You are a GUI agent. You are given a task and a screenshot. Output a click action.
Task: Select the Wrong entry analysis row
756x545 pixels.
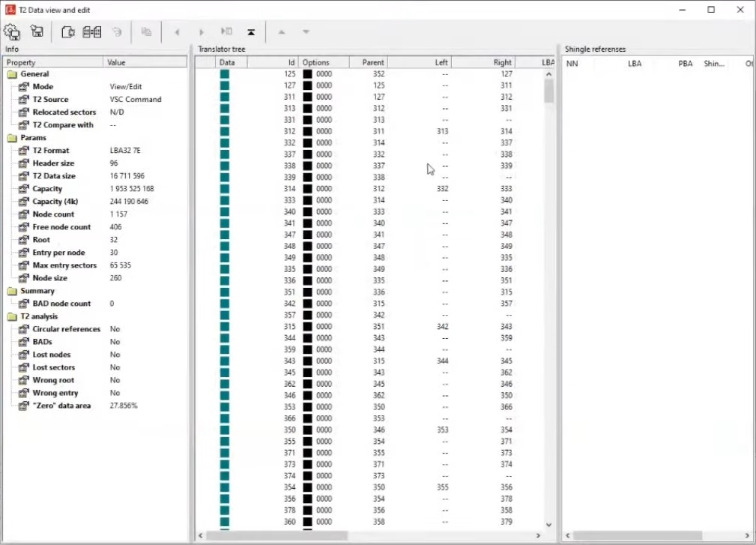coord(95,393)
